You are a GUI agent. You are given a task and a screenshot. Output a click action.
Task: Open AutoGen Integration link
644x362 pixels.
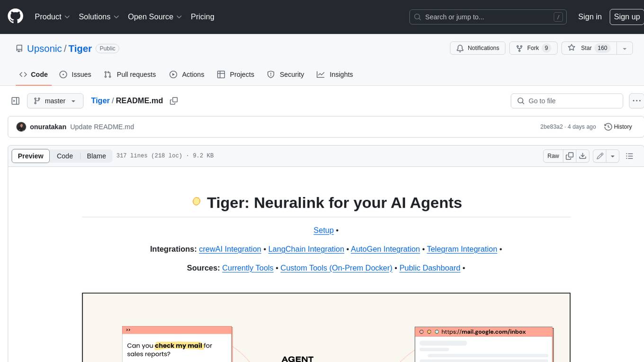(385, 249)
